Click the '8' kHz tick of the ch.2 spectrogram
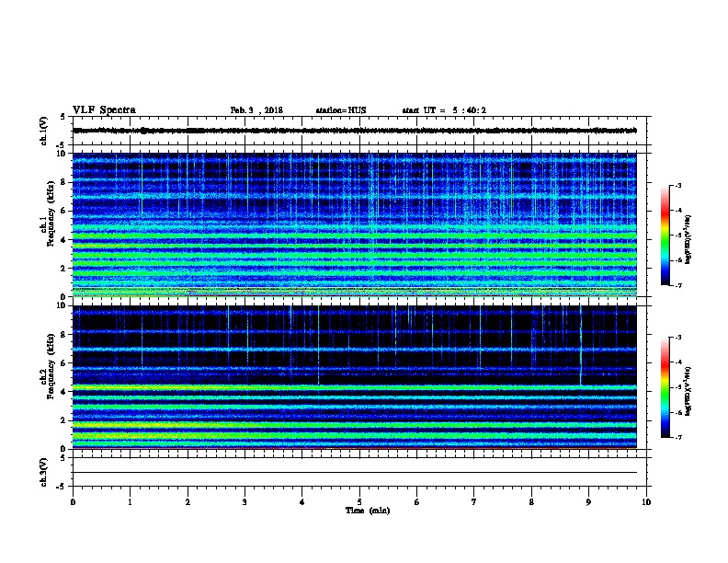The height and width of the screenshot is (563, 728). click(64, 335)
